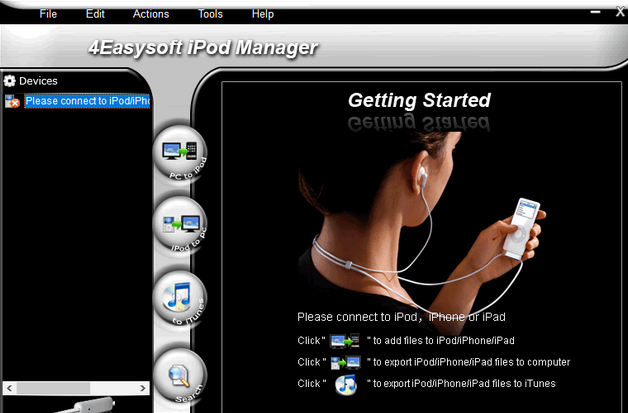This screenshot has width=628, height=413.
Task: Click the Devices panel header label
Action: pos(38,81)
